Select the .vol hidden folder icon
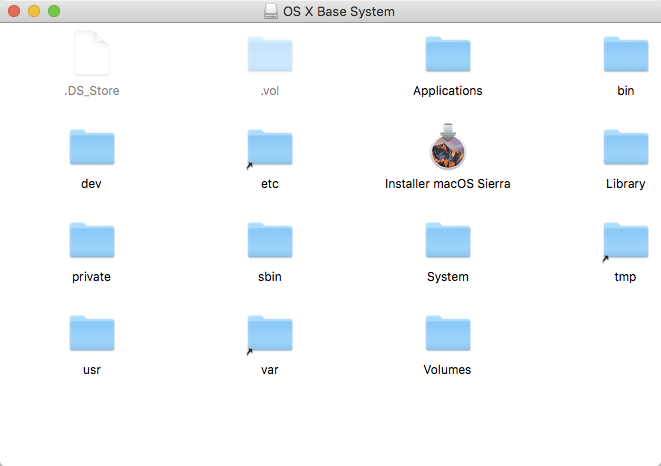The height and width of the screenshot is (466, 661). point(270,54)
